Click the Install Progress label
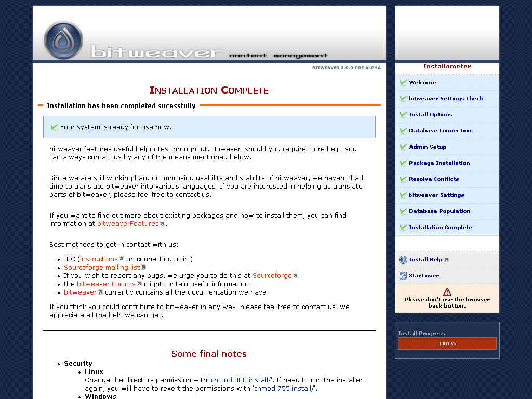 point(421,333)
